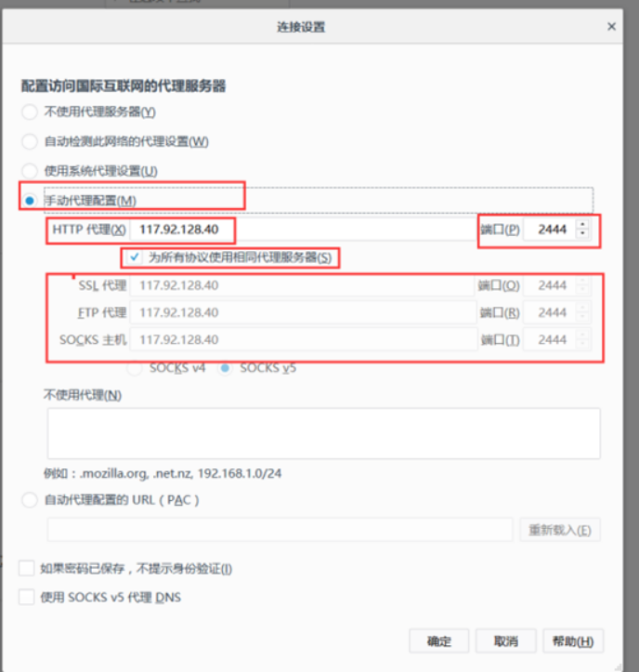639x672 pixels.
Task: Choose 使用系统代理设置 radio button
Action: click(30, 171)
